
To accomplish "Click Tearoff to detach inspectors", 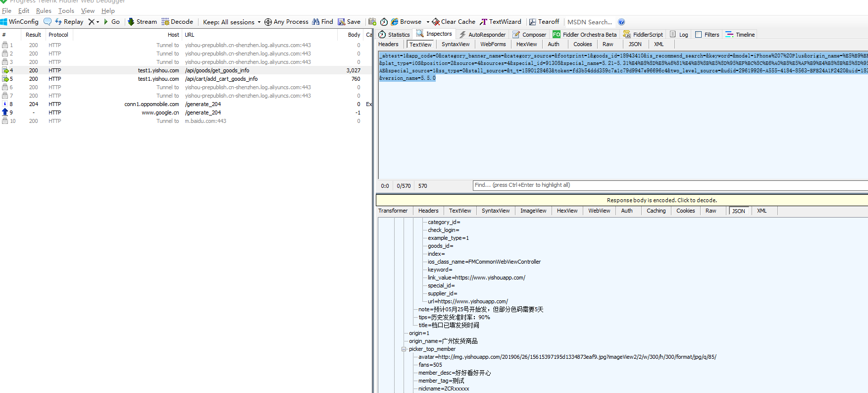I will coord(544,22).
